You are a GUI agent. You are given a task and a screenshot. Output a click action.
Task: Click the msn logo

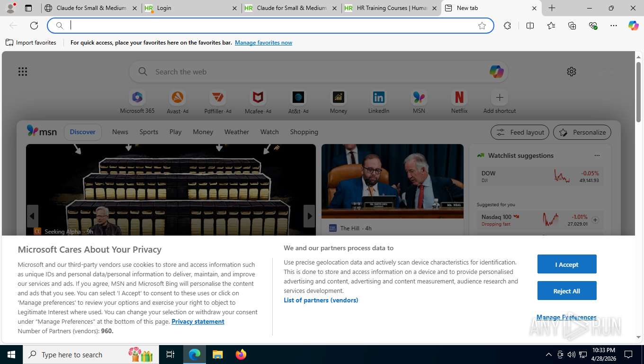click(x=42, y=131)
